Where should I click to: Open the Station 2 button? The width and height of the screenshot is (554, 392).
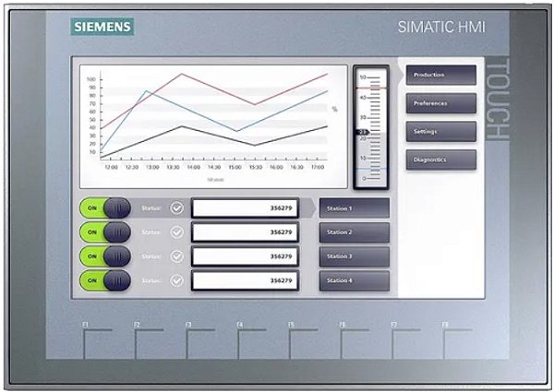[355, 232]
